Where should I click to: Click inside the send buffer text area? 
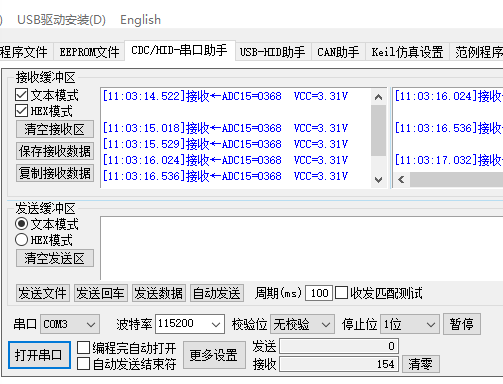point(302,248)
